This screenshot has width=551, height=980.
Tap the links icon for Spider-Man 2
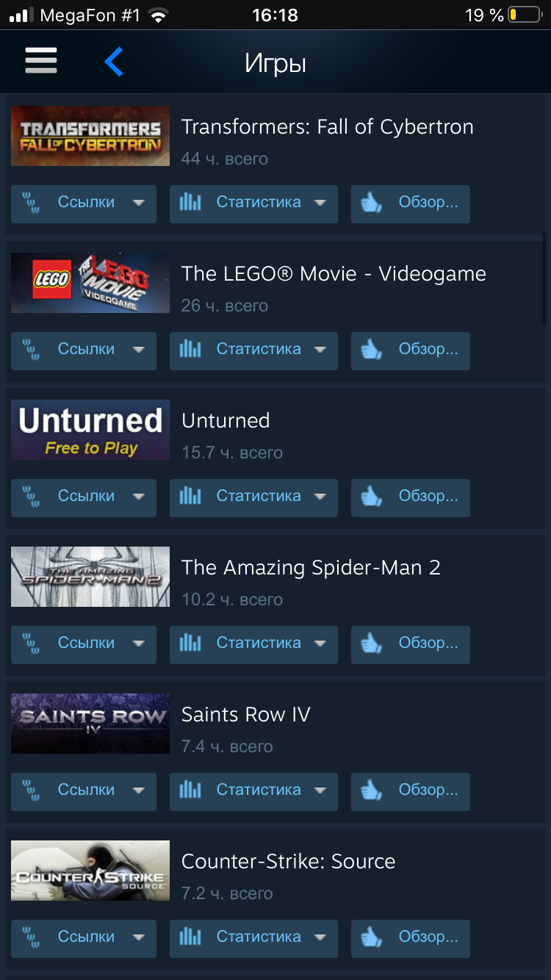click(32, 644)
